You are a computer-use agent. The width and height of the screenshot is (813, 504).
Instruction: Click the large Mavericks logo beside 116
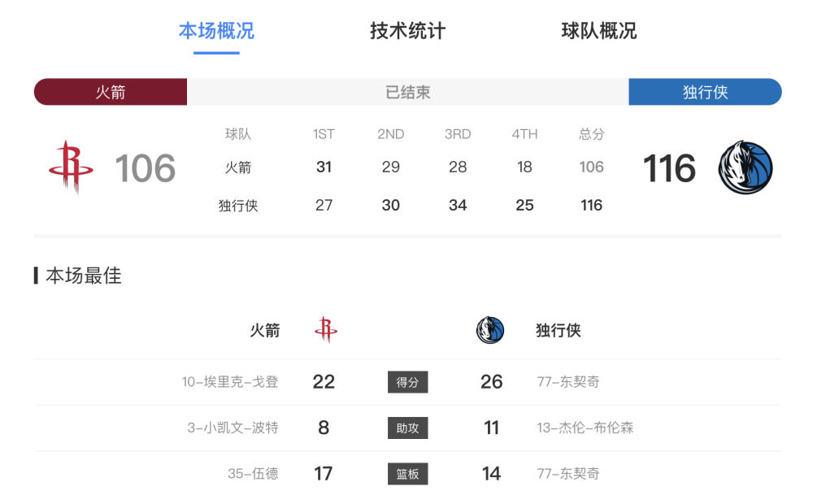click(x=745, y=167)
